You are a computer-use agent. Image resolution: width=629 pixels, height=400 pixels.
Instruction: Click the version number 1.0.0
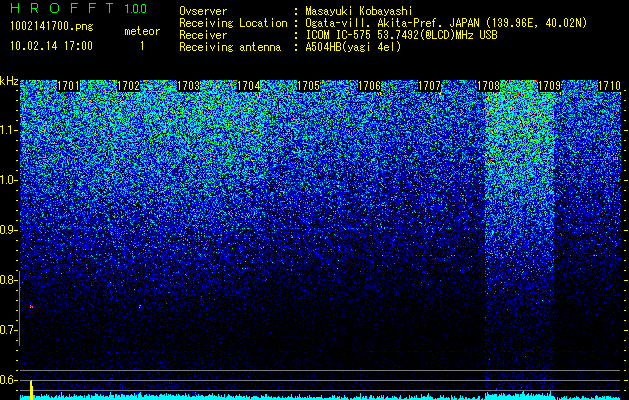coord(136,9)
